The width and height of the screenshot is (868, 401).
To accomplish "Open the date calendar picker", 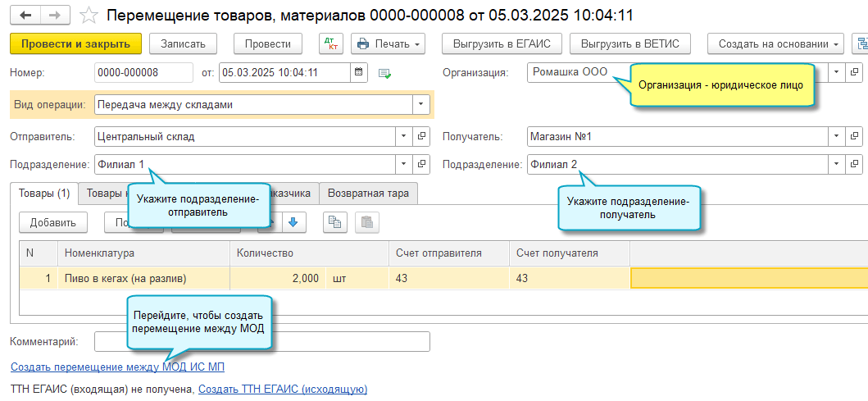I will [x=359, y=73].
